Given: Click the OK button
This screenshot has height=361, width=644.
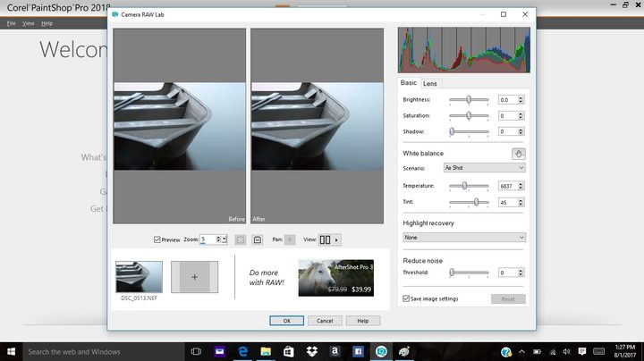Looking at the screenshot, I should (x=287, y=321).
